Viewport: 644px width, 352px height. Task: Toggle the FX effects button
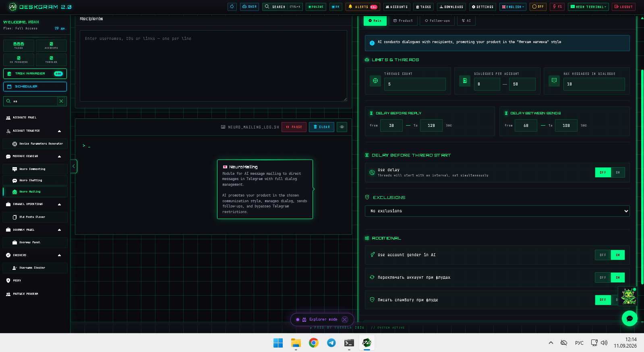click(557, 7)
